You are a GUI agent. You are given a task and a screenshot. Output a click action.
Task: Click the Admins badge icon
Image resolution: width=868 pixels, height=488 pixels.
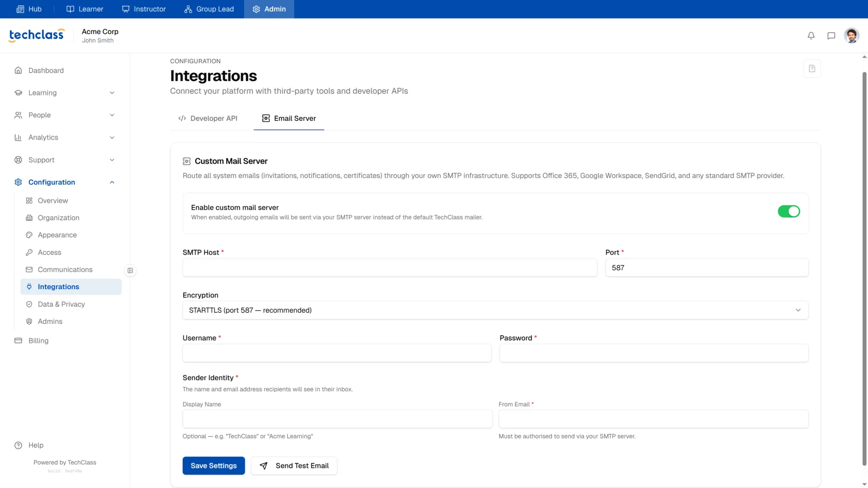(x=29, y=322)
